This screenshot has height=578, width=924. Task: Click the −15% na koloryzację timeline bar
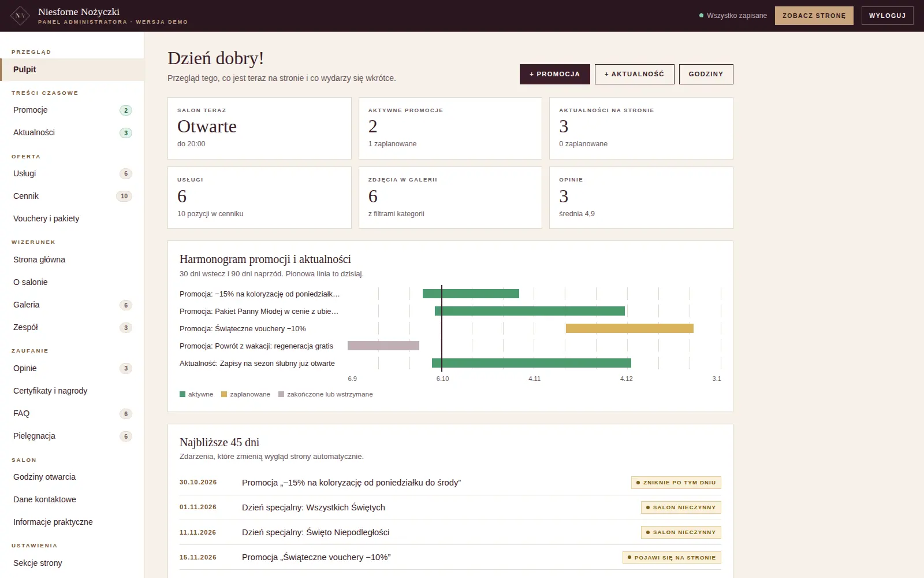[x=471, y=294]
